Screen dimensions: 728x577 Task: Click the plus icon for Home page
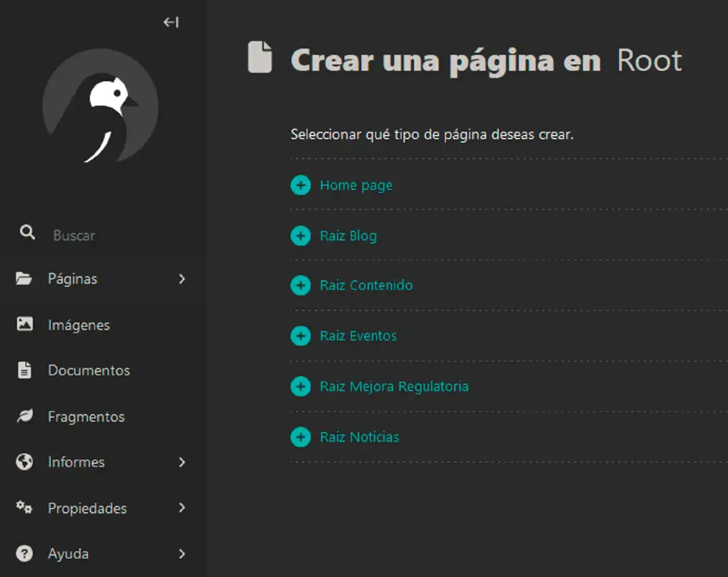(300, 185)
